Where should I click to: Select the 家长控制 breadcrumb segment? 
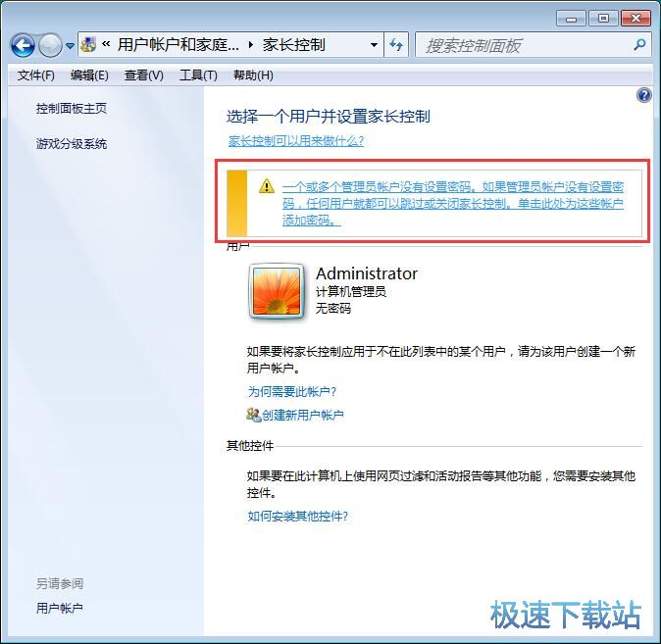tap(294, 45)
